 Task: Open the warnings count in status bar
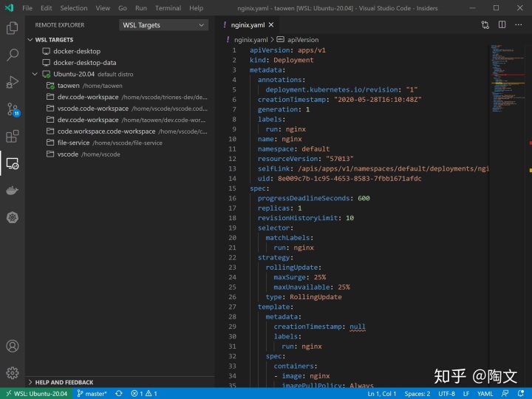click(151, 394)
